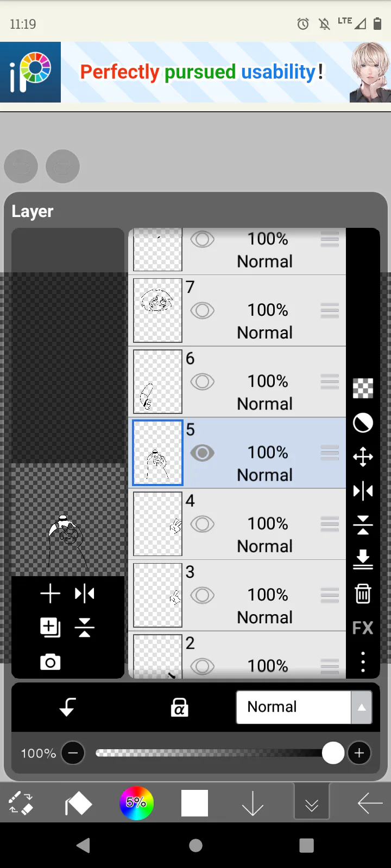391x868 pixels.
Task: Delete the selected layer with trash icon
Action: click(x=363, y=593)
